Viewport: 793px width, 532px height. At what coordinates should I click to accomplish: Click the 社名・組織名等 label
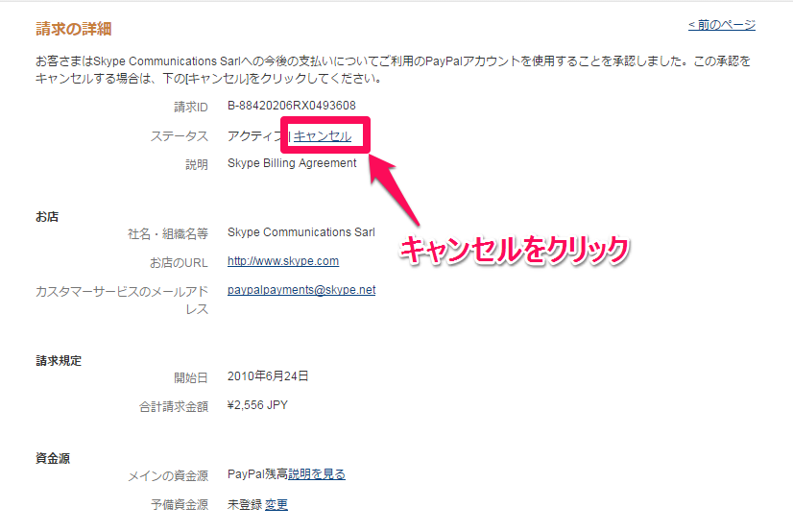point(168,233)
